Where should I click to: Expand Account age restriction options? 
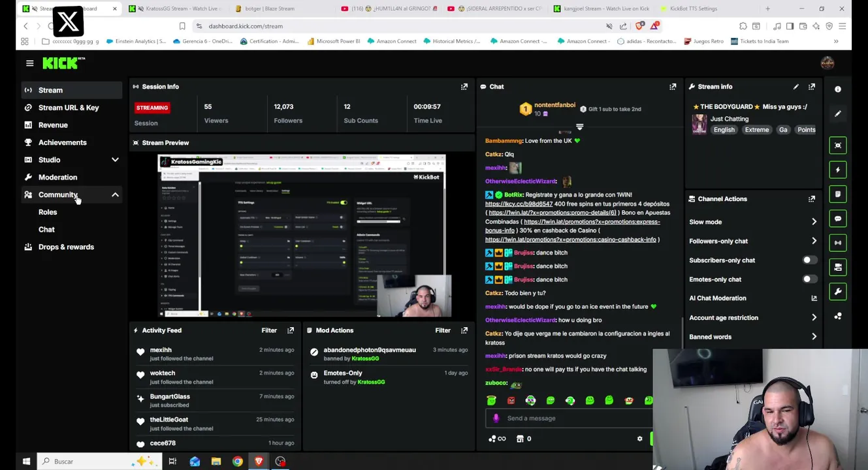coord(814,318)
